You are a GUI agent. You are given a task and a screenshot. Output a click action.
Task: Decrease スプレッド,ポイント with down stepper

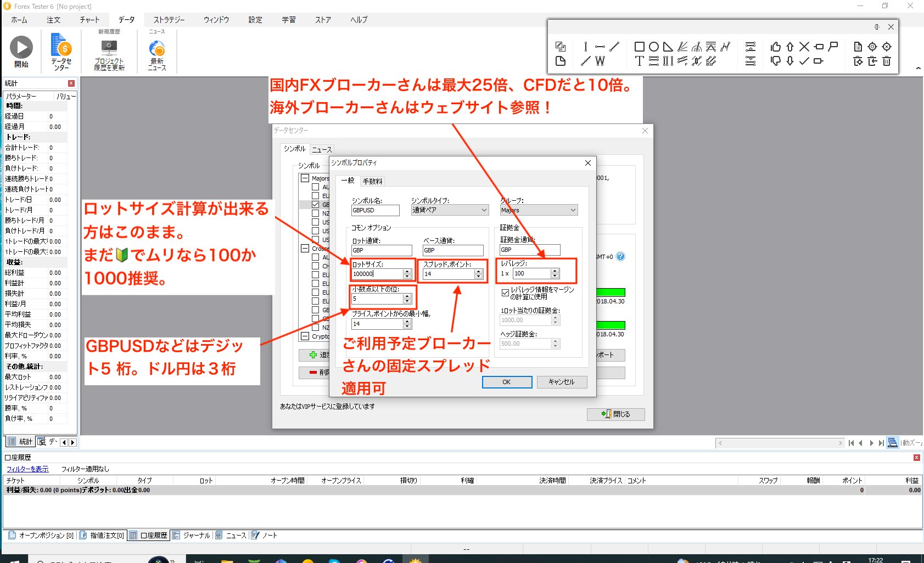click(478, 276)
